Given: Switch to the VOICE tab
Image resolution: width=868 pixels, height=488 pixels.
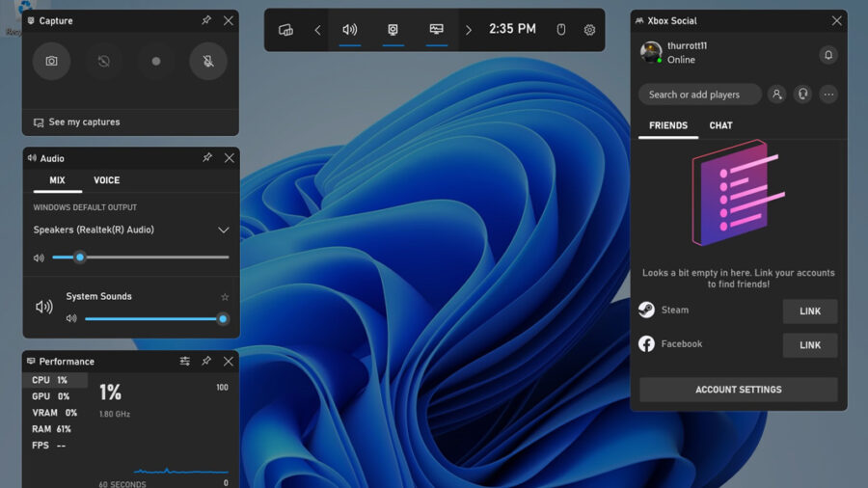Looking at the screenshot, I should tap(106, 180).
